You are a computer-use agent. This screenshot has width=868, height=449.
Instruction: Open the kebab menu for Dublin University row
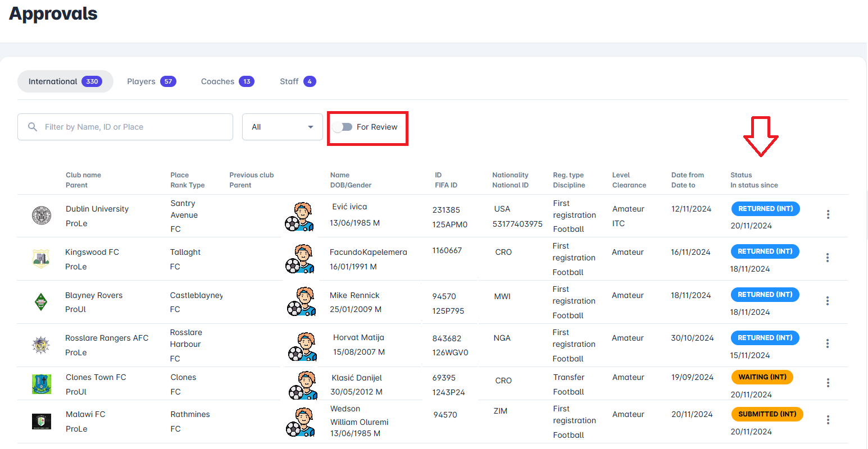click(x=828, y=214)
